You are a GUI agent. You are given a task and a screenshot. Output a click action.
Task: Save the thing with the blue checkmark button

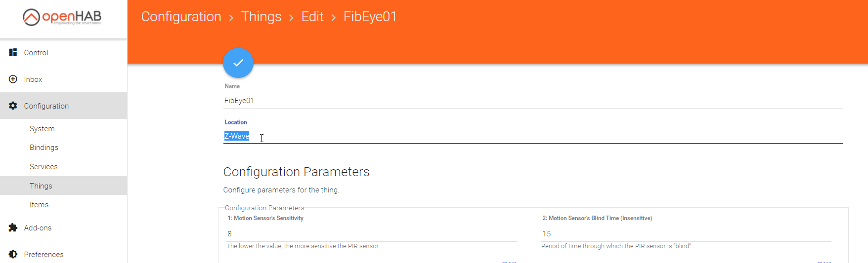238,63
